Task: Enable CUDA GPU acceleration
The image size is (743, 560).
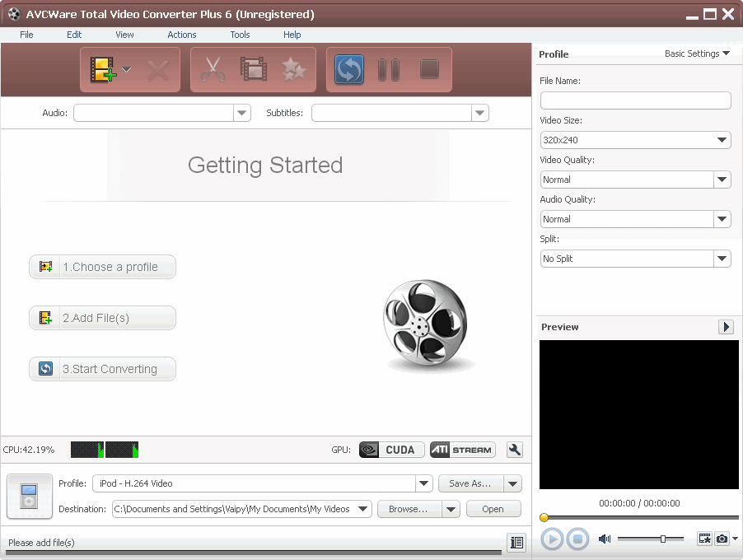Action: (390, 450)
